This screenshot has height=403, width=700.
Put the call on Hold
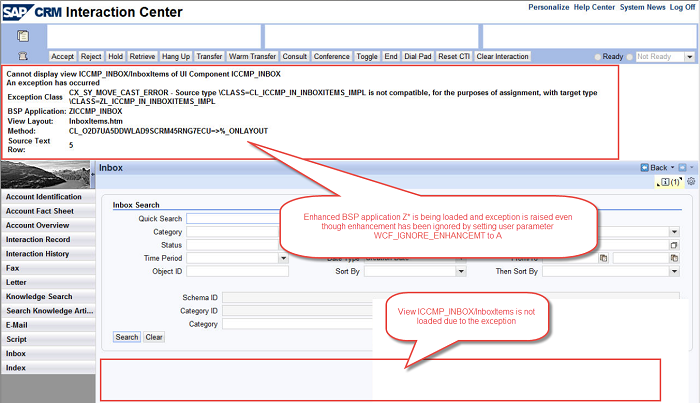(115, 57)
